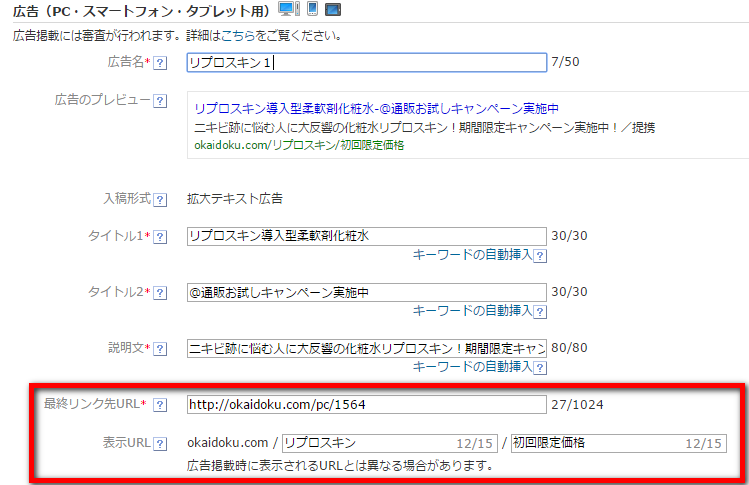The height and width of the screenshot is (485, 749).
Task: Open help icon beside 広告のプレビュー label
Action: tap(160, 102)
